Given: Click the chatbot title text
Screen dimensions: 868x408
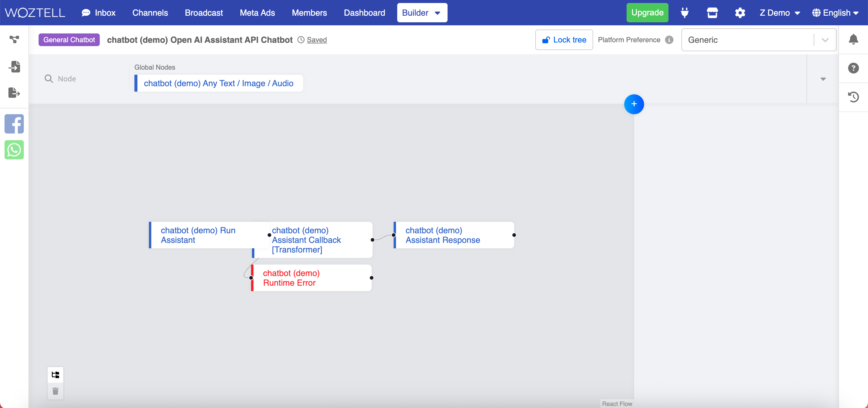Looking at the screenshot, I should 200,40.
